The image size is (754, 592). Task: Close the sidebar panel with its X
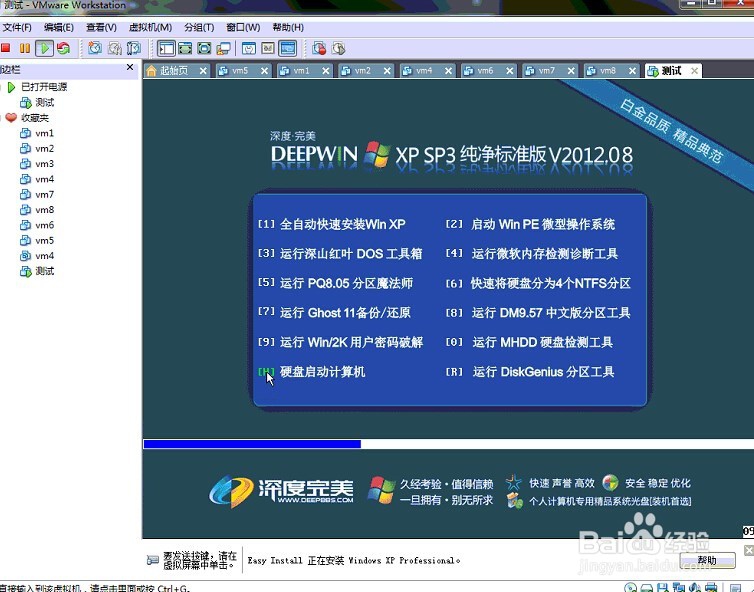[x=130, y=67]
